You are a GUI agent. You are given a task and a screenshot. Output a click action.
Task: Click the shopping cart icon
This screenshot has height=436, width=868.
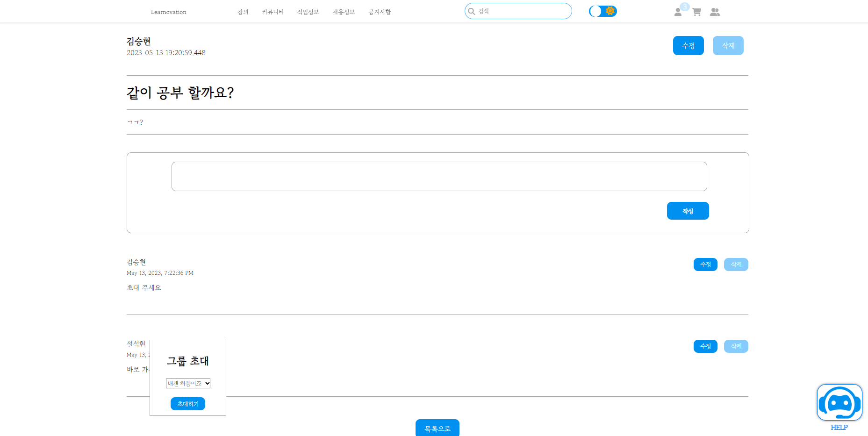pyautogui.click(x=696, y=12)
